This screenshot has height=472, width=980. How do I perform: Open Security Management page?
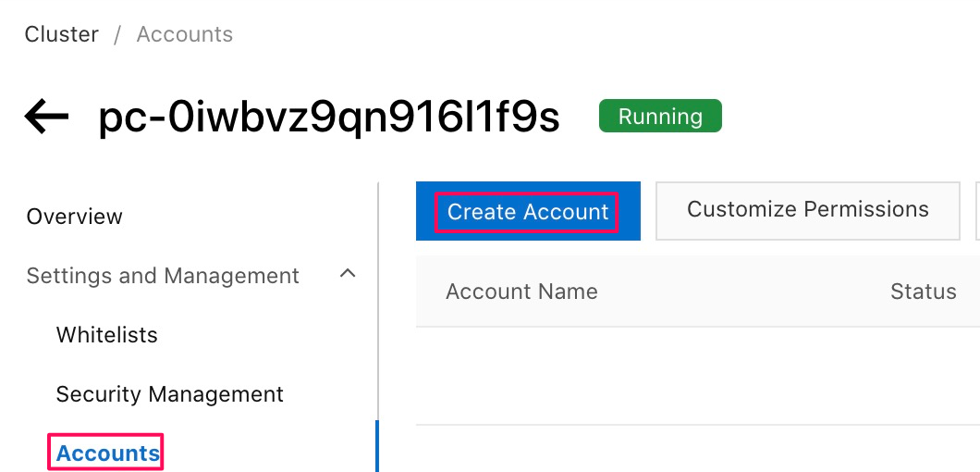tap(169, 394)
